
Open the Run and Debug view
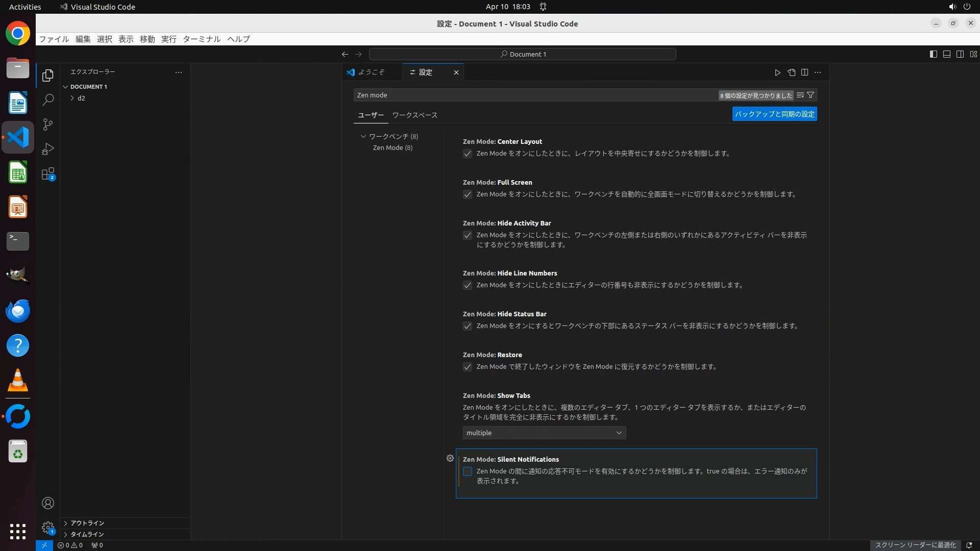pyautogui.click(x=48, y=149)
